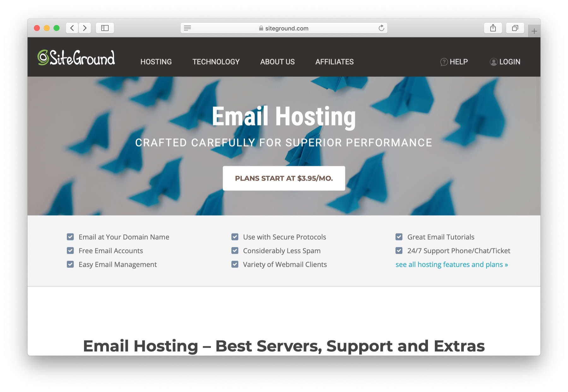The image size is (568, 392).
Task: Show all tabs overview icon
Action: coord(515,28)
